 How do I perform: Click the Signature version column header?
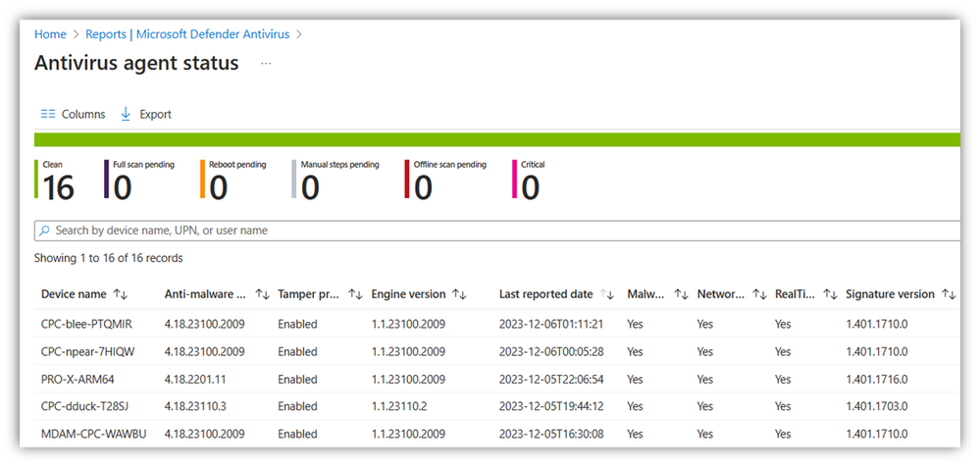pyautogui.click(x=890, y=294)
